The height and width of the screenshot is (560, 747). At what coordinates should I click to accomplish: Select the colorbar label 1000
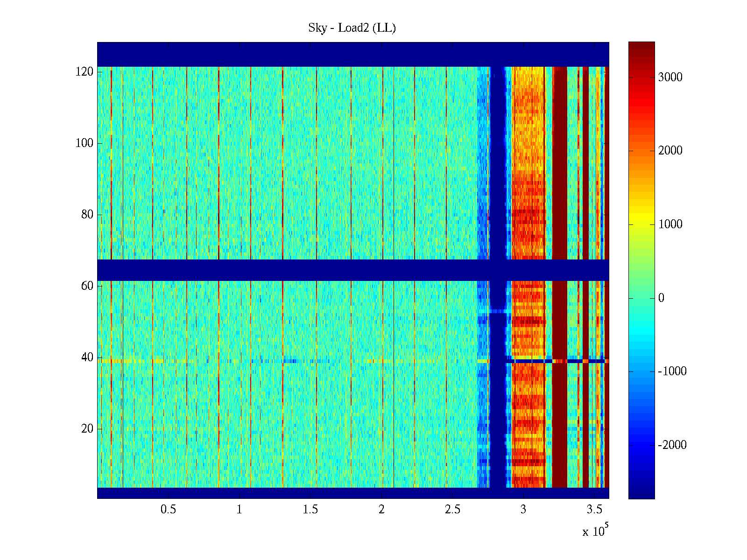(670, 224)
